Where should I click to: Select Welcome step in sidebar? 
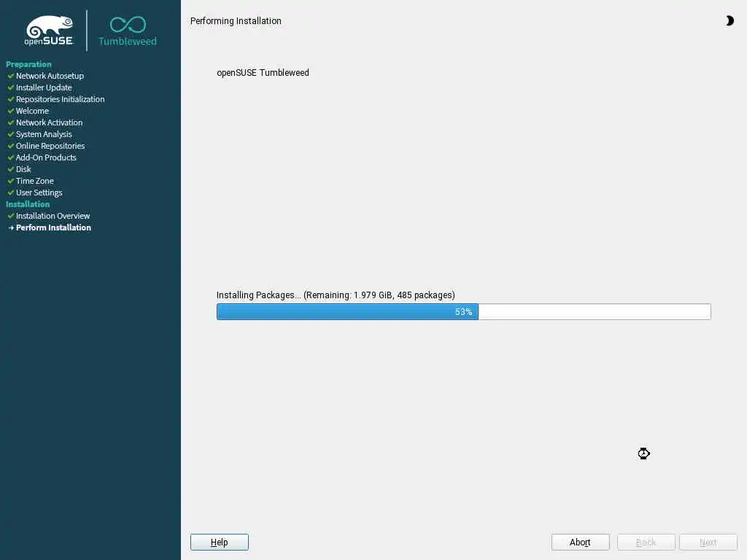click(32, 111)
